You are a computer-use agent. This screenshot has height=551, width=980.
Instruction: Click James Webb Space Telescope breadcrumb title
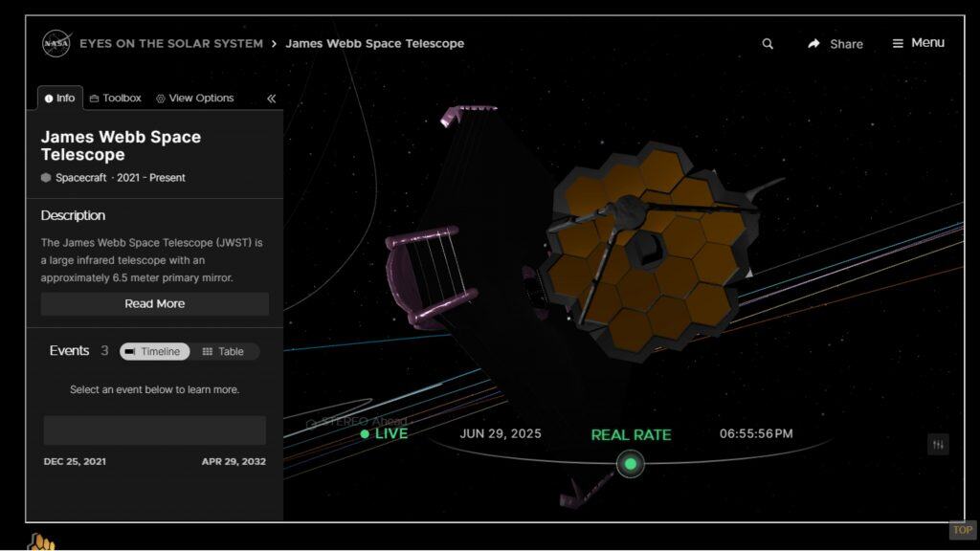[x=375, y=44]
